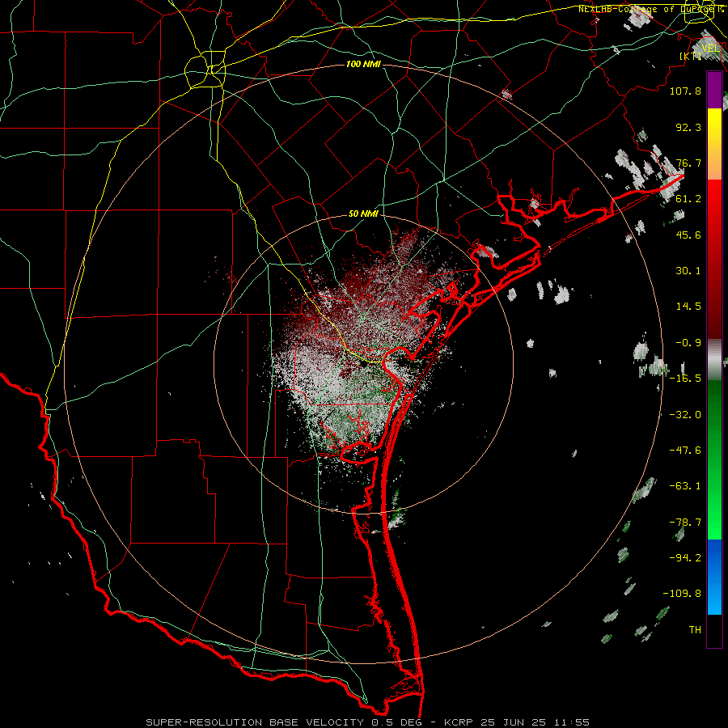The image size is (728, 728).
Task: Click the -63.1 velocity scale value
Action: pyautogui.click(x=685, y=486)
